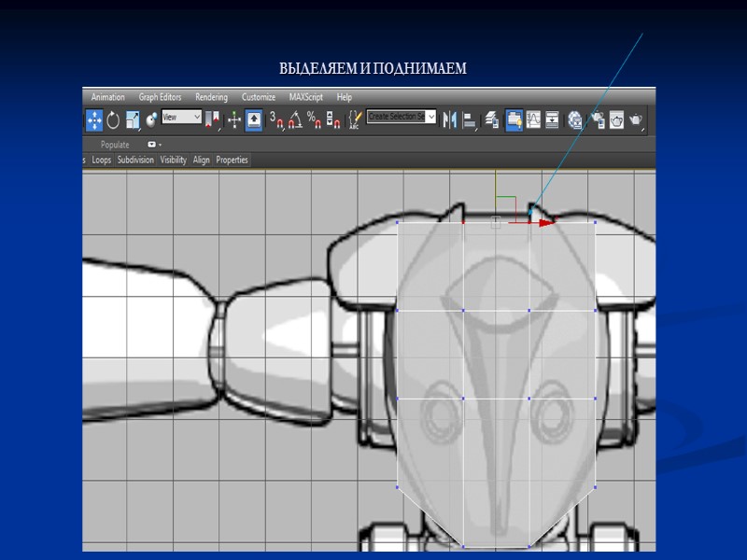Image resolution: width=747 pixels, height=560 pixels.
Task: Open the Graph Editors menu
Action: pyautogui.click(x=160, y=97)
